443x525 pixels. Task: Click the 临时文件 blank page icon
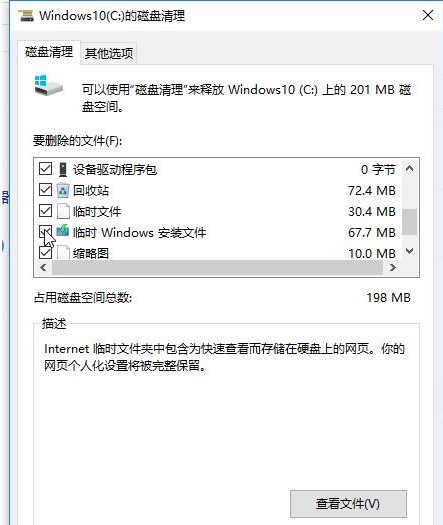click(63, 211)
